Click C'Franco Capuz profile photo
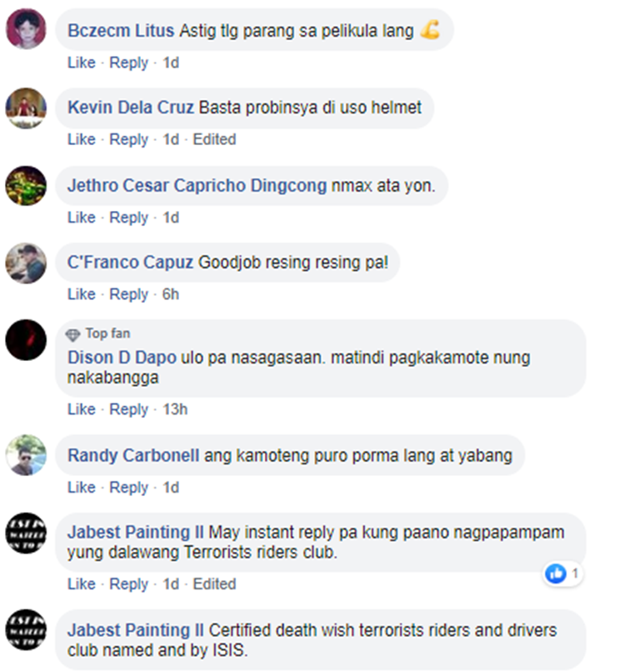The image size is (625, 672). point(26,263)
